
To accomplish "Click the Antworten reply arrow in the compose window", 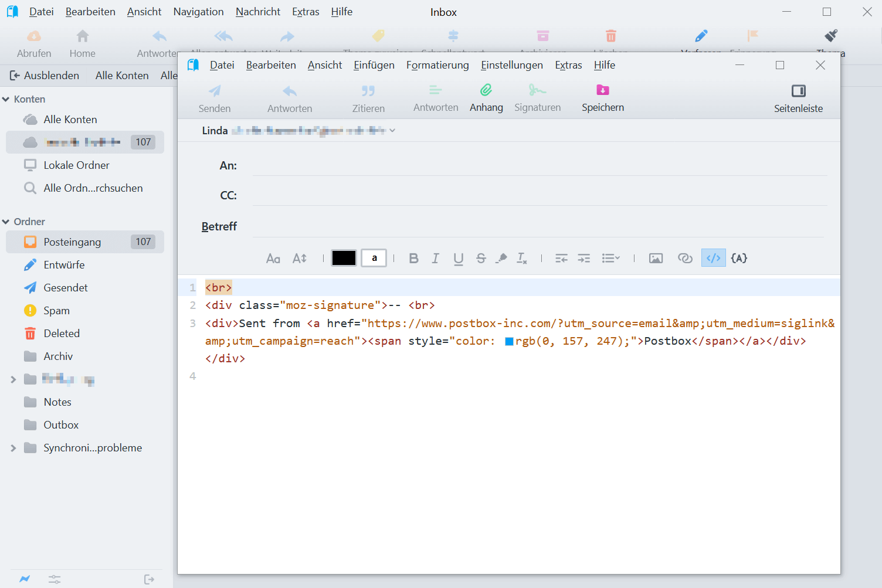I will pyautogui.click(x=290, y=91).
